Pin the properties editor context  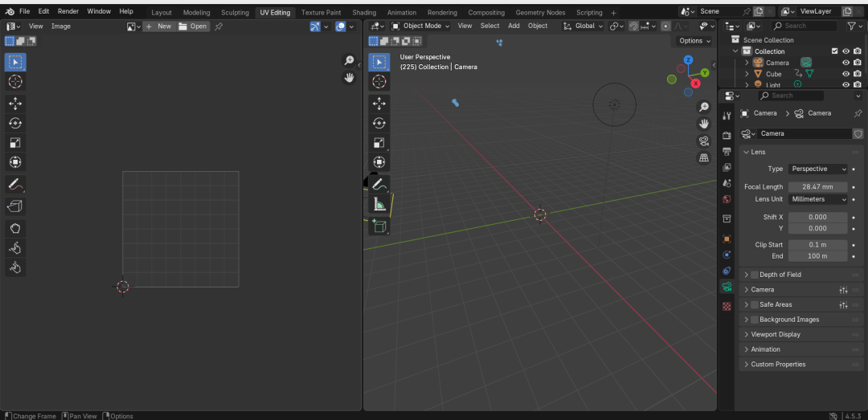click(x=858, y=113)
